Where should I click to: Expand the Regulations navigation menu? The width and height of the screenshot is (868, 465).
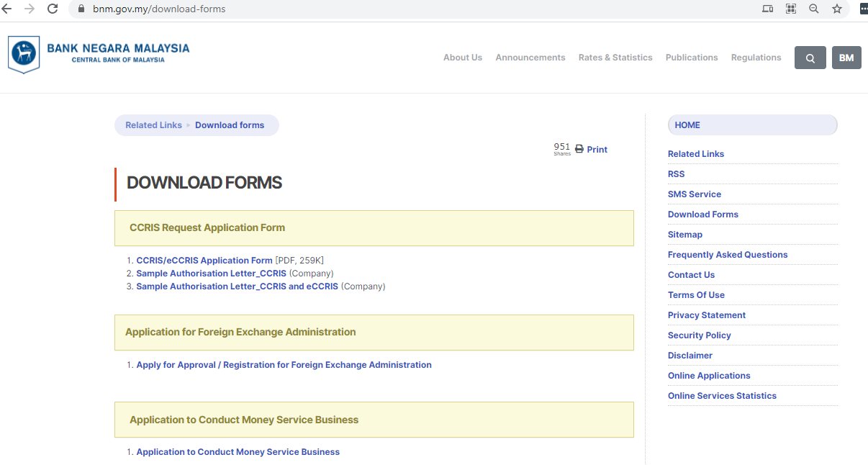pos(756,58)
